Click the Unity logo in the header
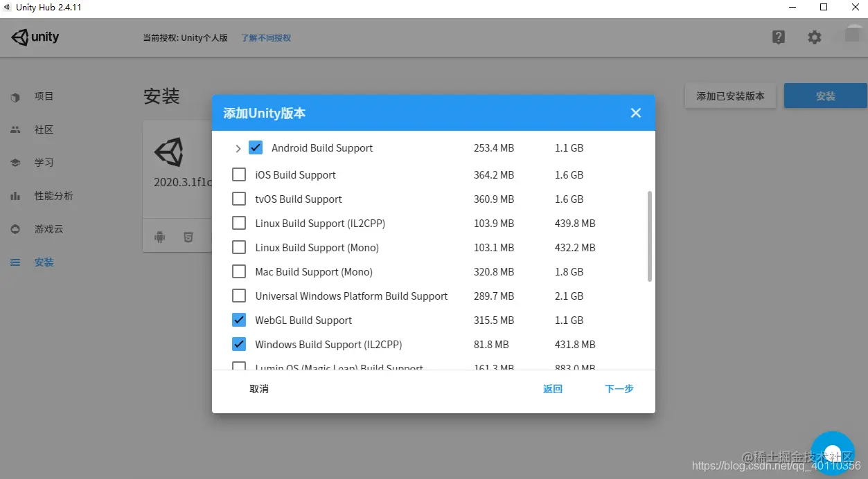Image resolution: width=868 pixels, height=479 pixels. coord(35,37)
